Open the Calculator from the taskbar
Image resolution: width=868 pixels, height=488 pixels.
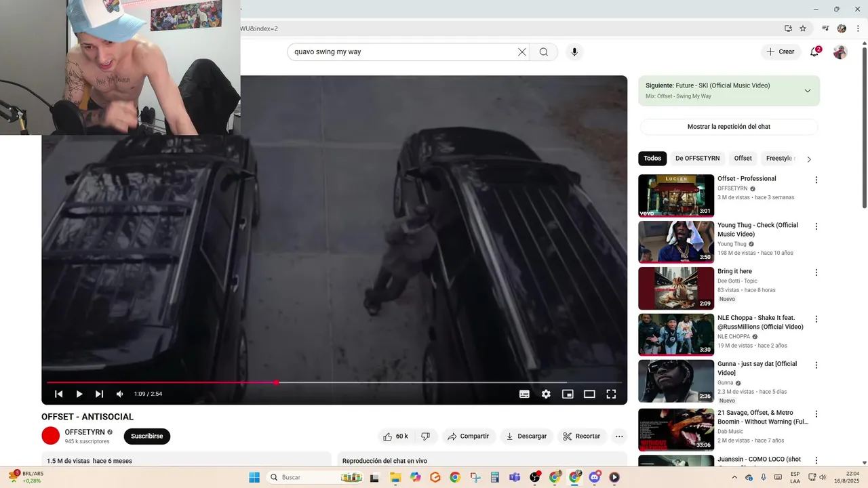point(495,477)
